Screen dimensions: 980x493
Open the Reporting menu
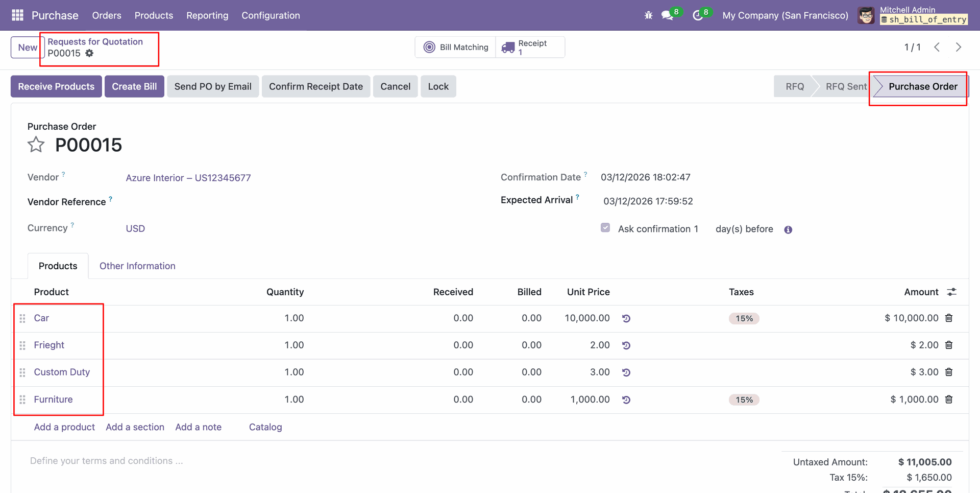click(207, 15)
